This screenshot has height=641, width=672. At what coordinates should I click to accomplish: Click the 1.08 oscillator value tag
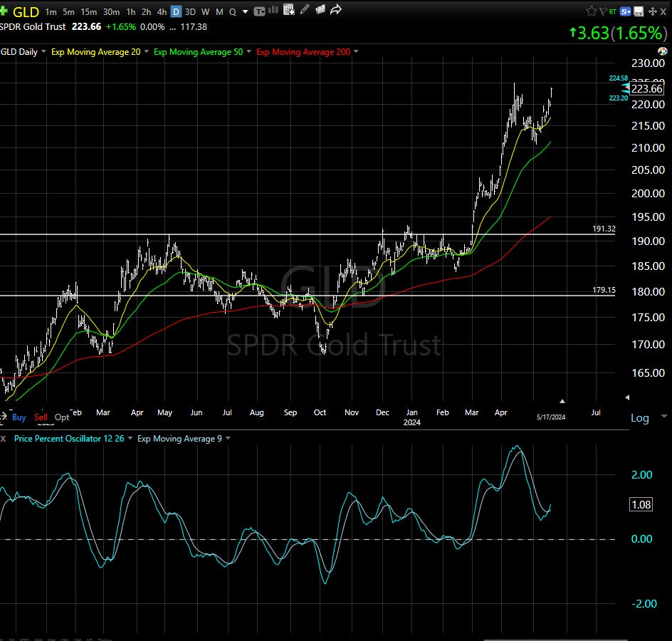point(641,505)
